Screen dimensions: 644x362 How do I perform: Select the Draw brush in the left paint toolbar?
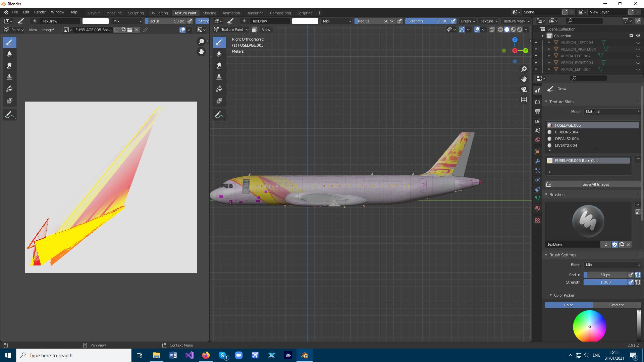[x=9, y=42]
